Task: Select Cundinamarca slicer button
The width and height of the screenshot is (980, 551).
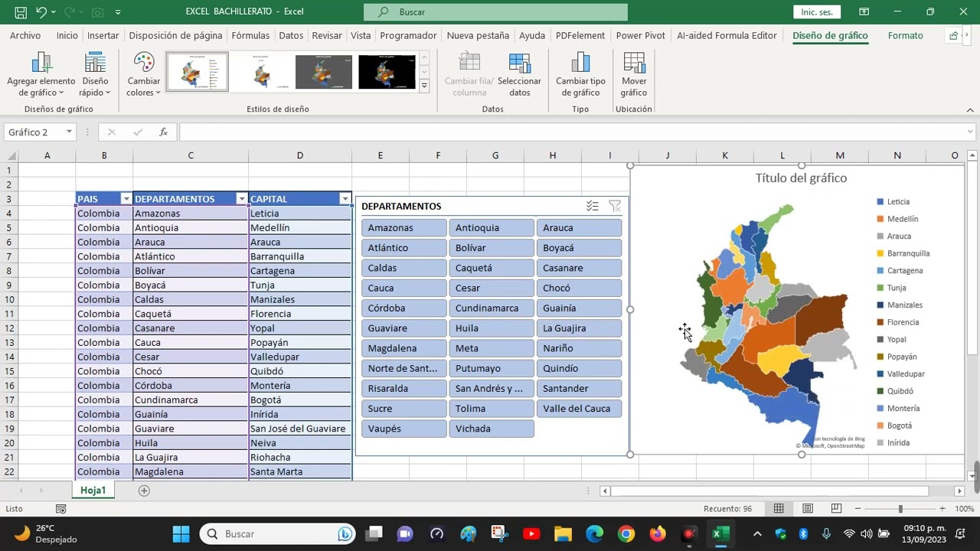Action: tap(492, 308)
